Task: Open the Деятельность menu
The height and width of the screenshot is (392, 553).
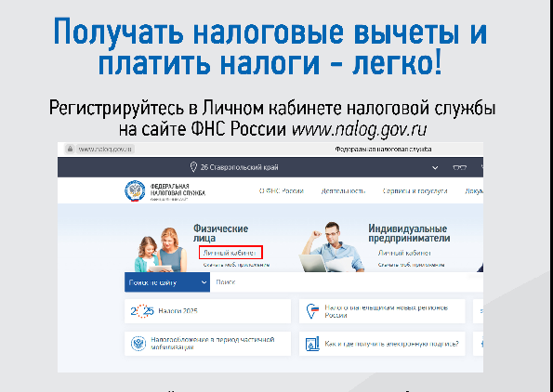Action: pyautogui.click(x=343, y=191)
